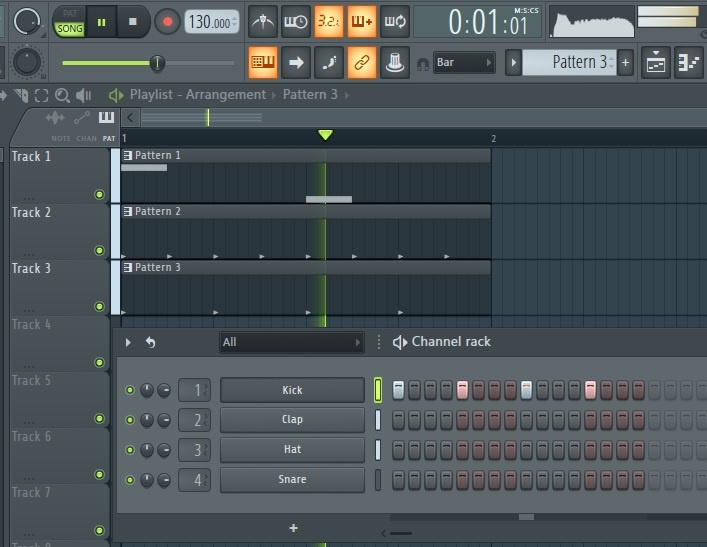Open the Pattern 3 clip menu
Screen dimensions: 707x547
pyautogui.click(x=128, y=267)
